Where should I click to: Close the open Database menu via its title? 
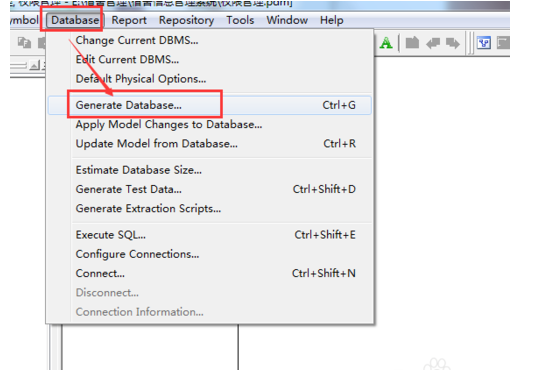tap(74, 20)
